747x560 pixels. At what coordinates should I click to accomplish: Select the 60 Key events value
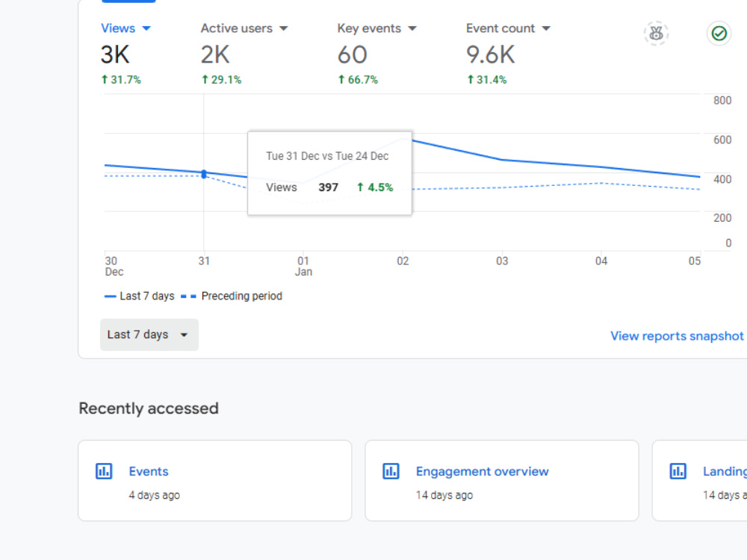(x=352, y=55)
